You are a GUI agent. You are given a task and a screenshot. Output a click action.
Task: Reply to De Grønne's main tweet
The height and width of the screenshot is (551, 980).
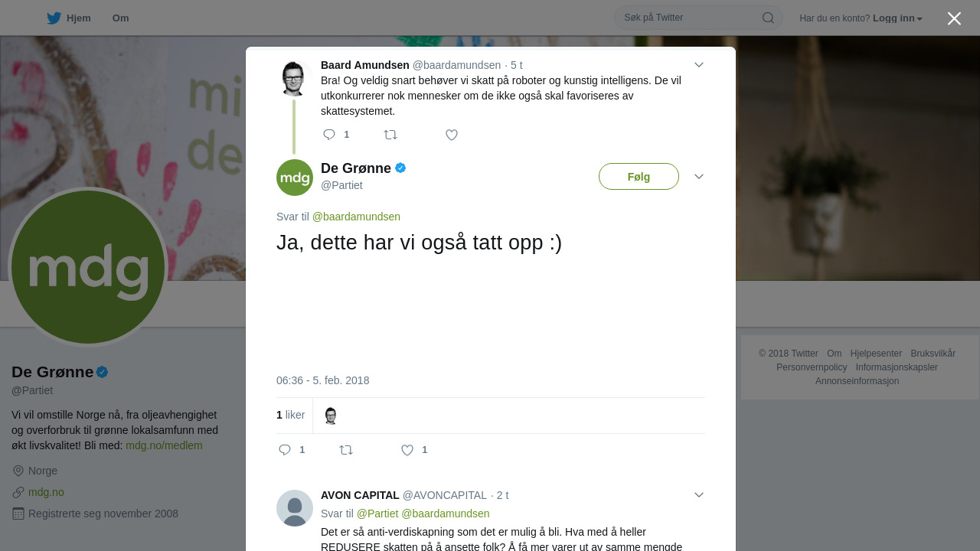(285, 450)
